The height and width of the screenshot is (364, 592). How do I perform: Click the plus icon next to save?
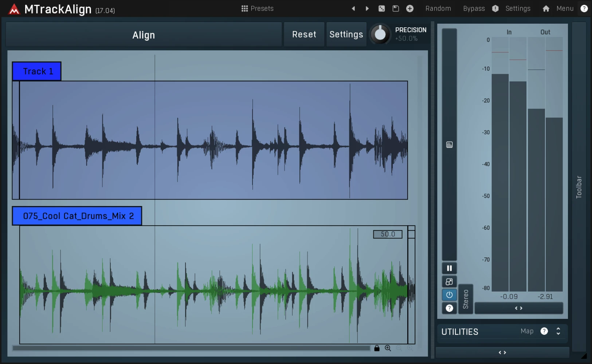409,8
